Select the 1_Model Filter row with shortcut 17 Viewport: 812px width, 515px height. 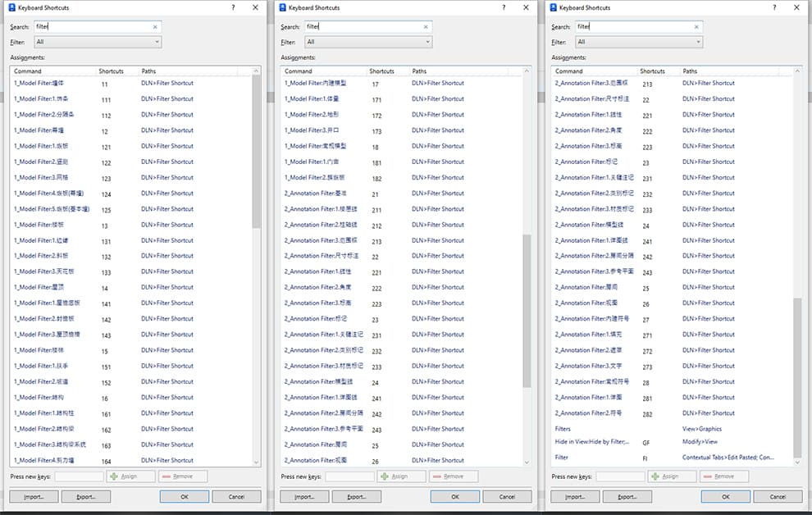coord(402,84)
